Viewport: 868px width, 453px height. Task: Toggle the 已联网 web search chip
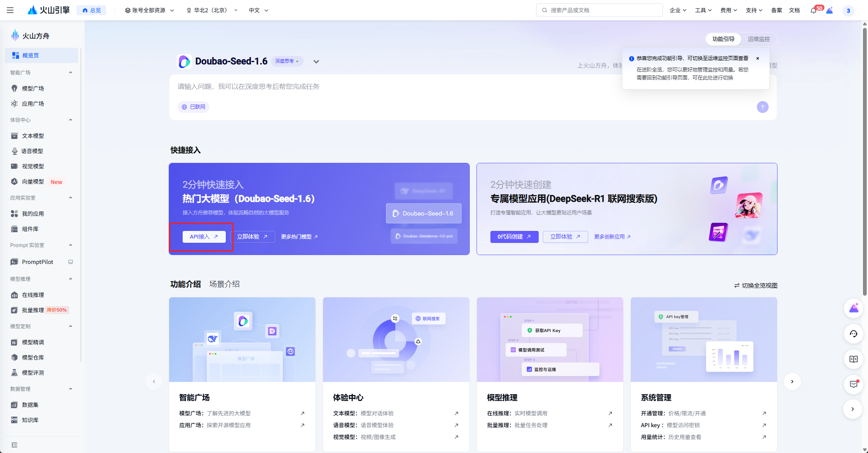pyautogui.click(x=193, y=107)
